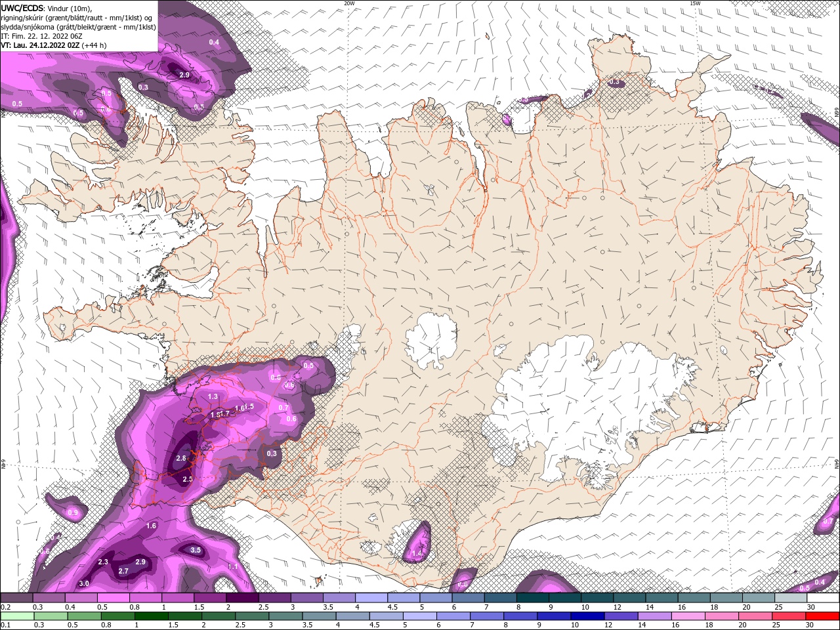Click the UWC/ECDS title text
Viewport: 840px width, 630px height.
click(23, 7)
